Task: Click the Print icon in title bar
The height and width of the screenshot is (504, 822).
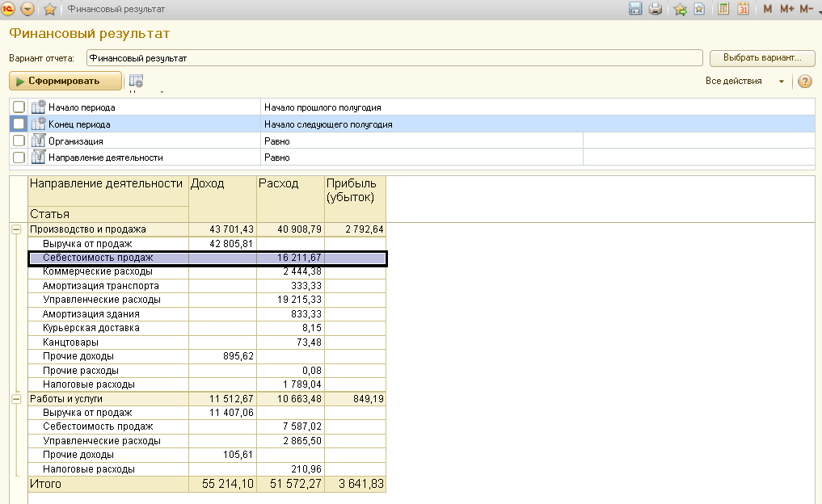Action: [x=655, y=9]
